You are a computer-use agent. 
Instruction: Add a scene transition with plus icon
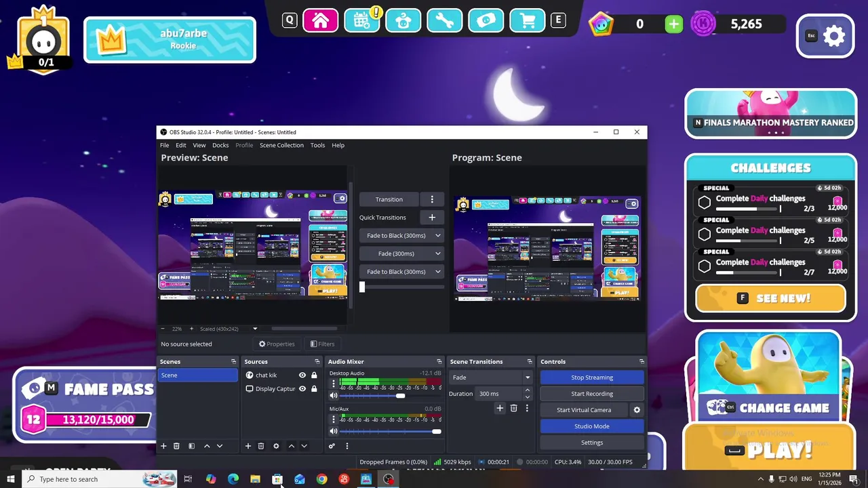500,408
